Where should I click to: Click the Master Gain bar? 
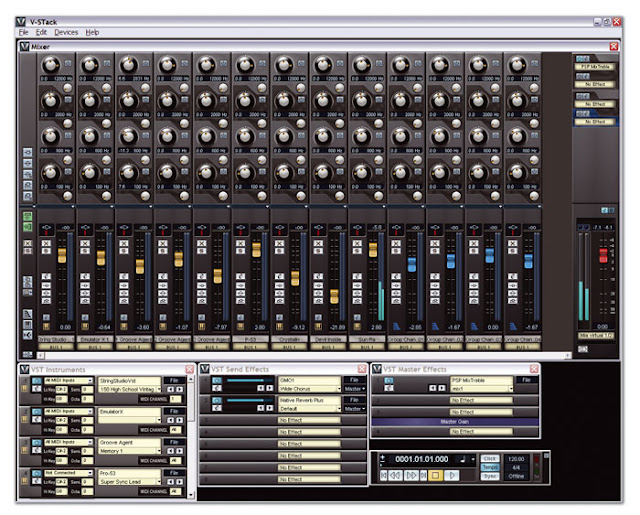(x=455, y=422)
